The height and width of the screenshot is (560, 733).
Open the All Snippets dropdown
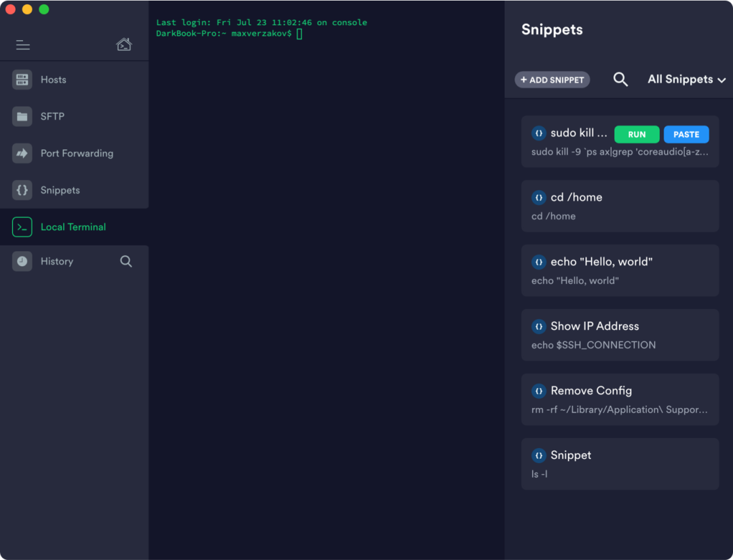point(686,79)
